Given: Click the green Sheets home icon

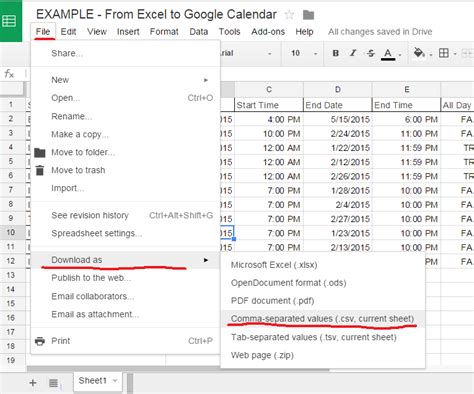Looking at the screenshot, I should pos(10,21).
